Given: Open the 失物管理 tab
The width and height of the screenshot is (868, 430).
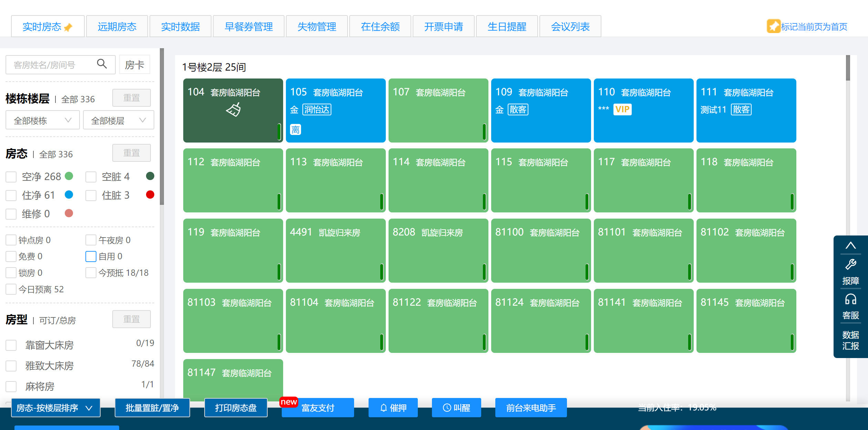Looking at the screenshot, I should 317,27.
